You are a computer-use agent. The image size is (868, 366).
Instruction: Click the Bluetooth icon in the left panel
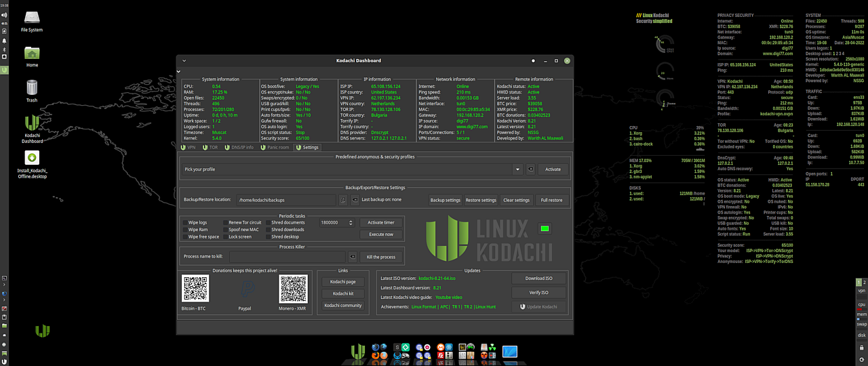point(4,49)
